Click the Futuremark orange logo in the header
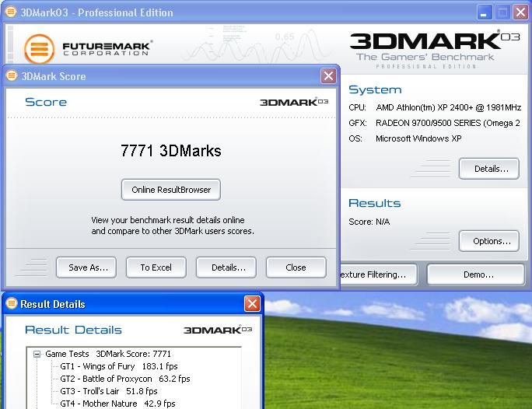 tap(40, 49)
